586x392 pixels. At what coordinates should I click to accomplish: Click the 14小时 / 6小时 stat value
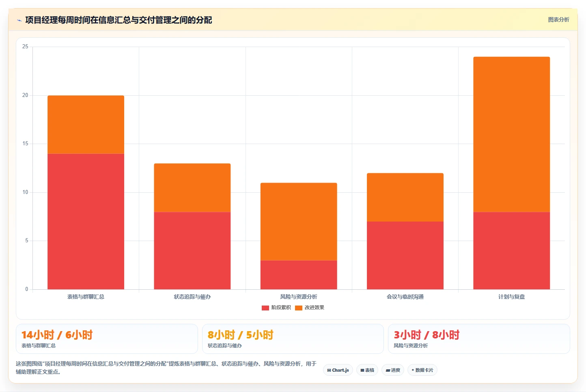point(57,335)
